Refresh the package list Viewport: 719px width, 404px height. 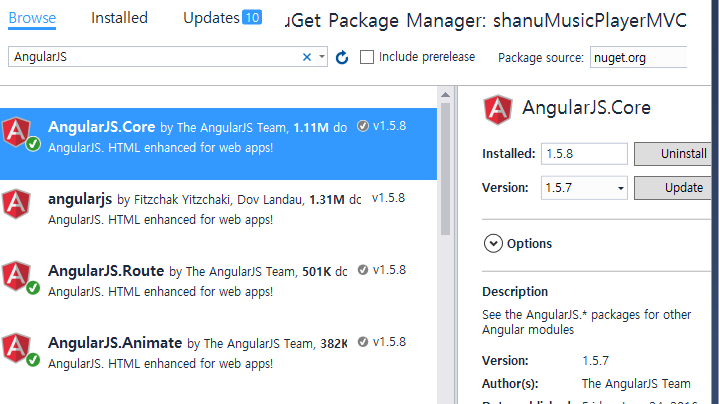tap(342, 57)
